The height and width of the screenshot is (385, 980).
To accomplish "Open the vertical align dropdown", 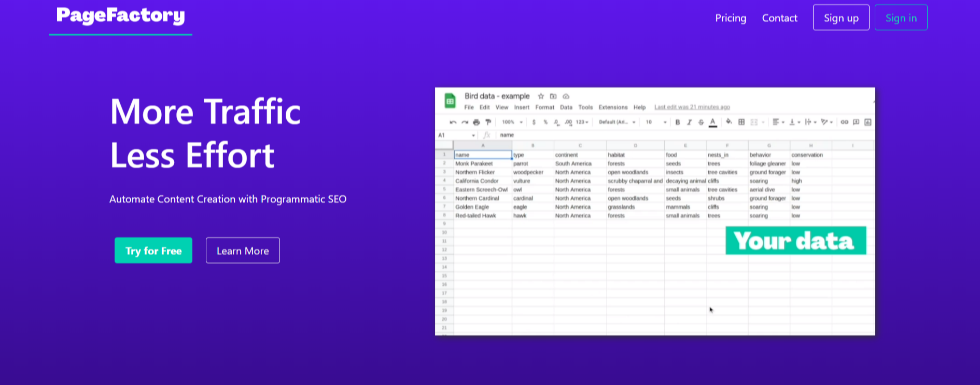I will [795, 122].
